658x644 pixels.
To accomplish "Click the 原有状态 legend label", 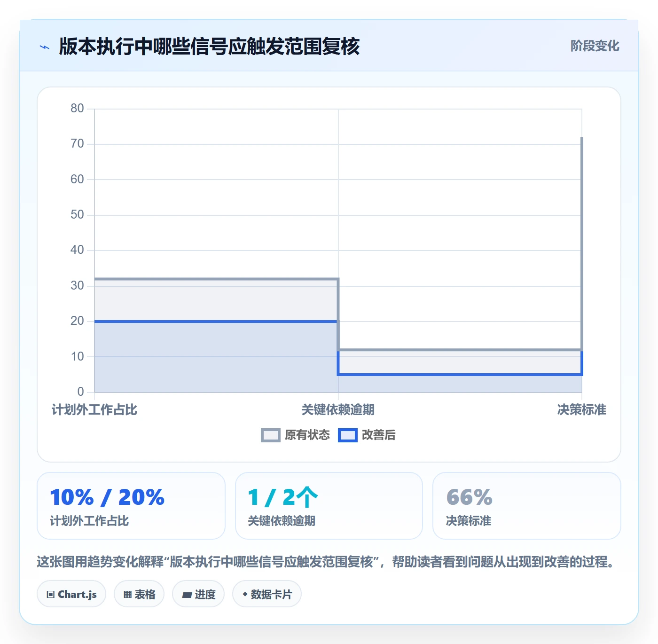I will [307, 435].
